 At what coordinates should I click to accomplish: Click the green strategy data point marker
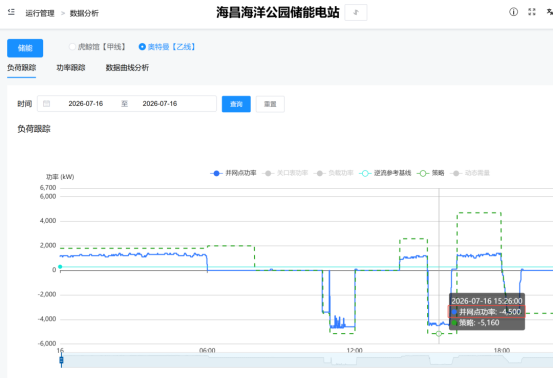pos(439,334)
